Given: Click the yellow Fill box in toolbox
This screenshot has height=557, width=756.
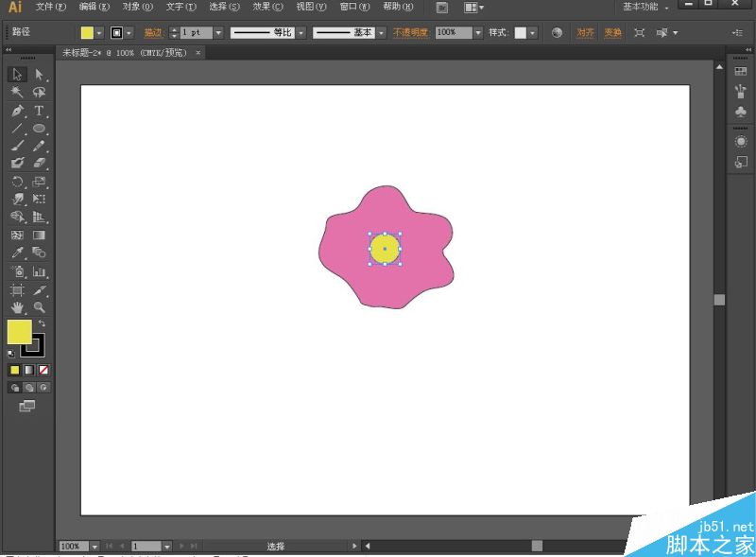Looking at the screenshot, I should [19, 332].
